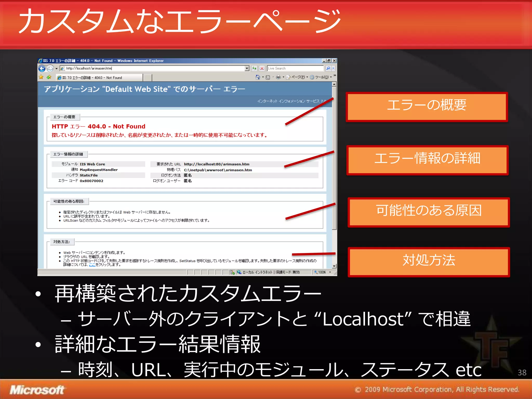Screen dimensions: 532x399
Task: Open the ページ(P) menu
Action: tap(297, 77)
